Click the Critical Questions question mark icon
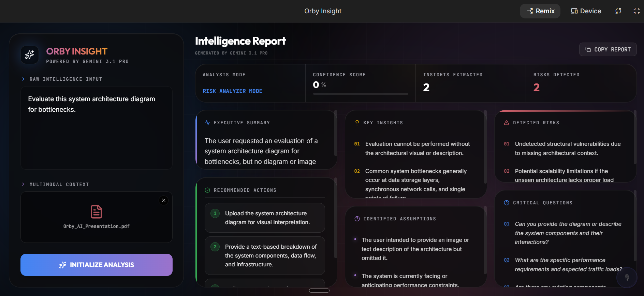This screenshot has height=296, width=644. (x=507, y=203)
